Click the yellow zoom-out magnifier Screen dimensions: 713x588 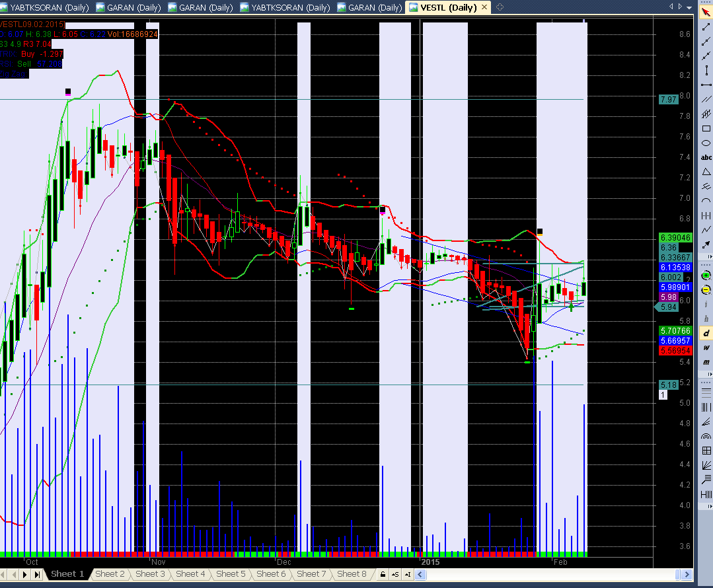coord(706,290)
